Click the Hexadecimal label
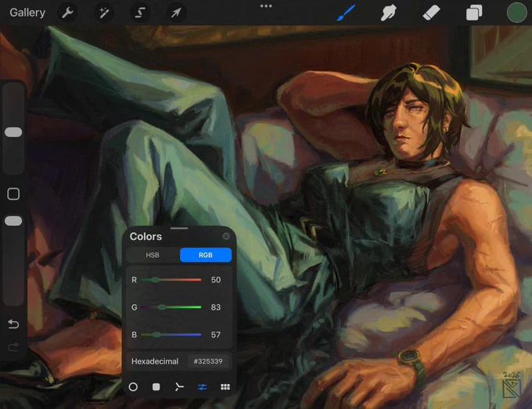 155,361
